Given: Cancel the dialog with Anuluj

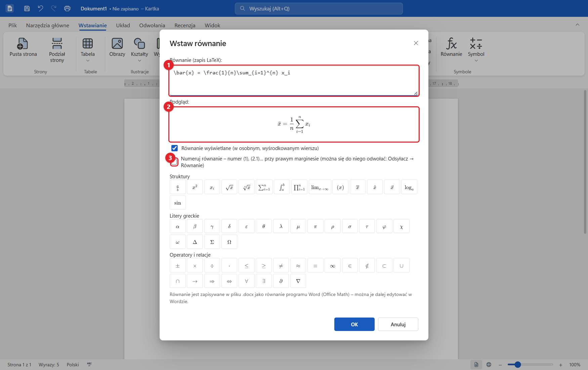Looking at the screenshot, I should click(398, 324).
